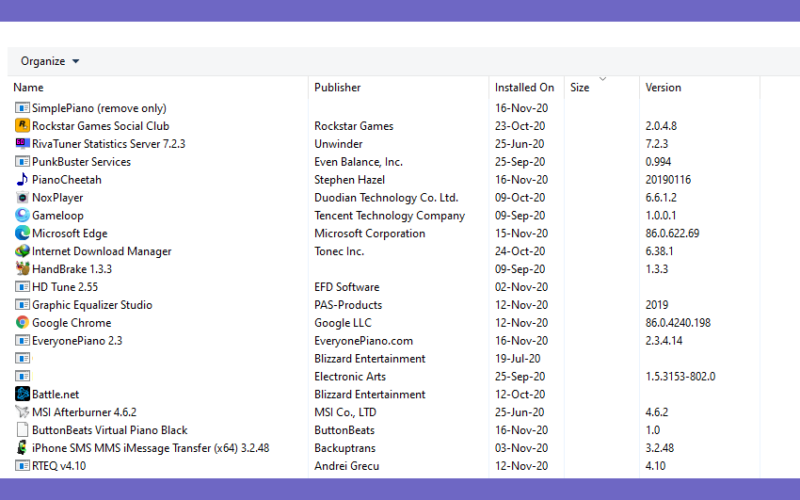Click the Graphic Equalizer Studio icon
Screen dimensions: 800x500
(22, 305)
